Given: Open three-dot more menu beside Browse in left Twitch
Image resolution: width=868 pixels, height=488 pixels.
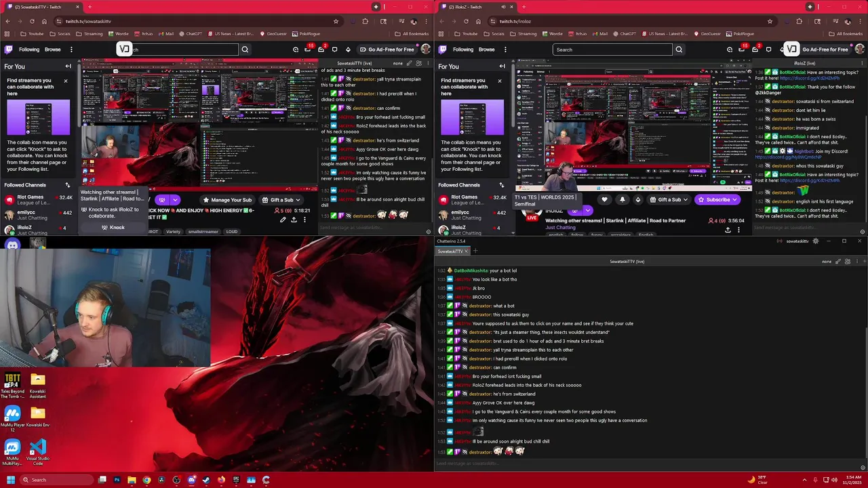Looking at the screenshot, I should pyautogui.click(x=71, y=49).
